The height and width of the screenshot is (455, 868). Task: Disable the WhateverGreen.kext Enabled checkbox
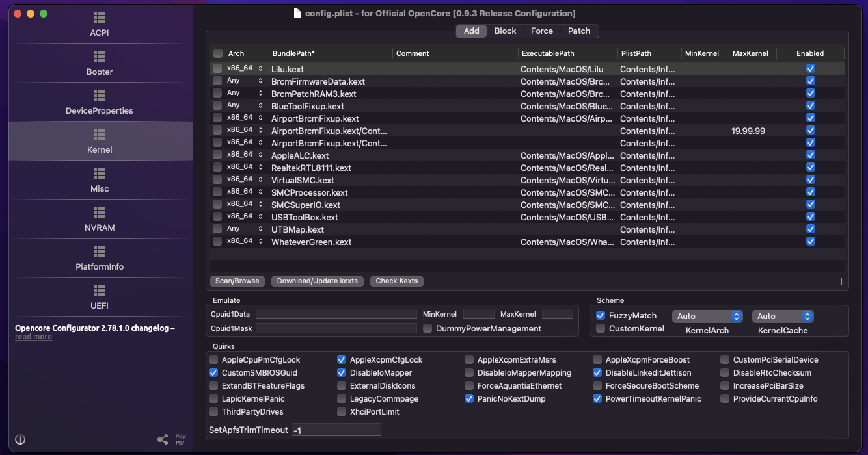tap(810, 242)
